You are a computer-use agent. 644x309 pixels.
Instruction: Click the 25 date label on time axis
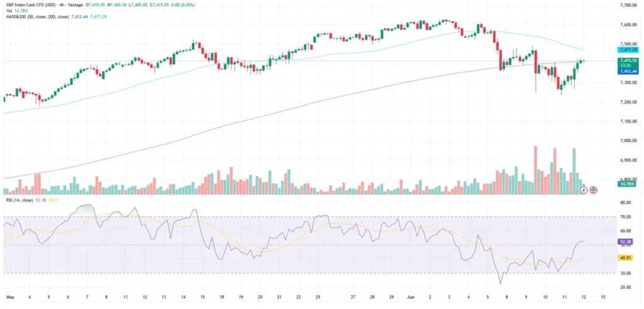click(318, 296)
